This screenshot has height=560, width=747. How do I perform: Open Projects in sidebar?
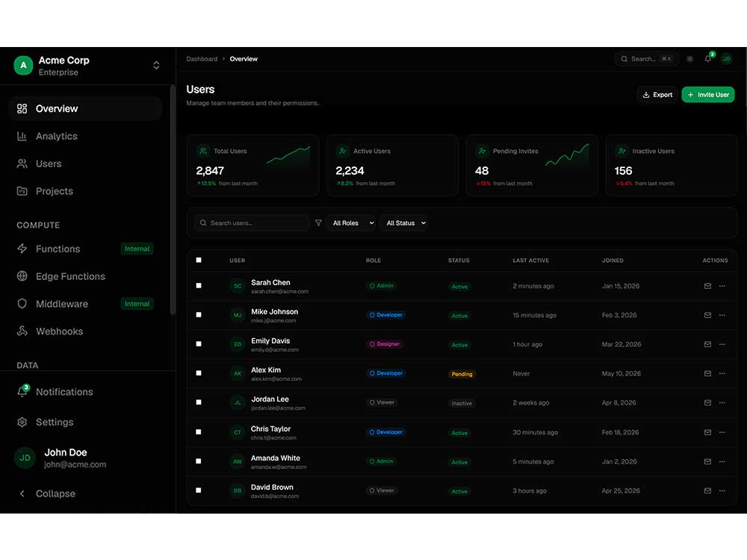pyautogui.click(x=85, y=191)
